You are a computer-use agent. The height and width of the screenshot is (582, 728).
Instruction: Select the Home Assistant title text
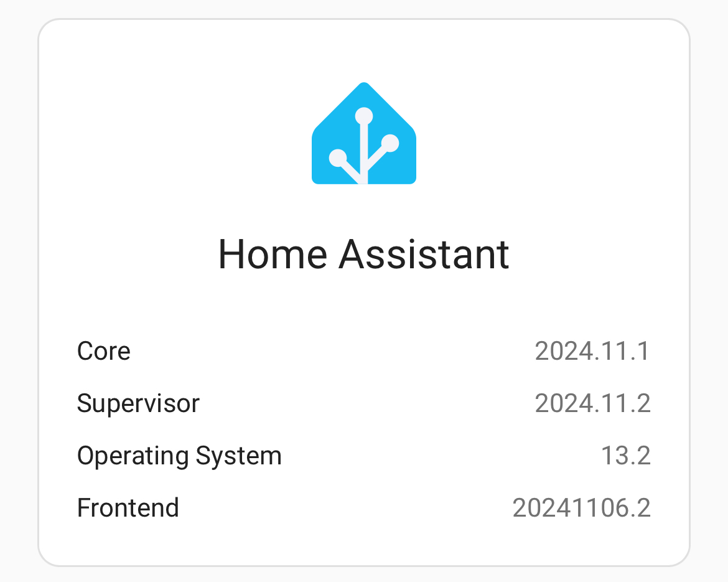tap(364, 254)
